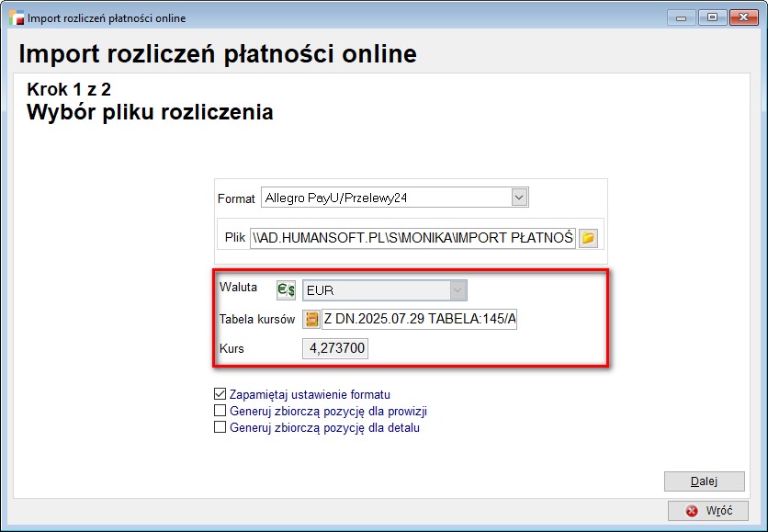Expand the Waluta dropdown showing EUR
768x532 pixels.
[457, 290]
